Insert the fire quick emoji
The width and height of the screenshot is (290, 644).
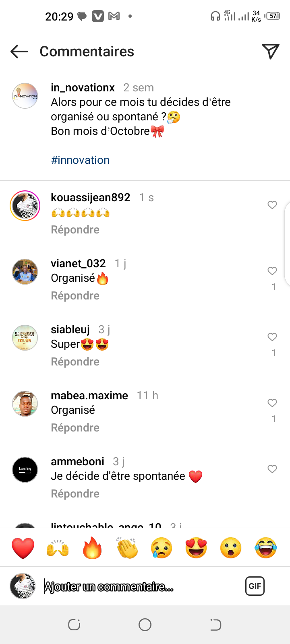click(92, 548)
